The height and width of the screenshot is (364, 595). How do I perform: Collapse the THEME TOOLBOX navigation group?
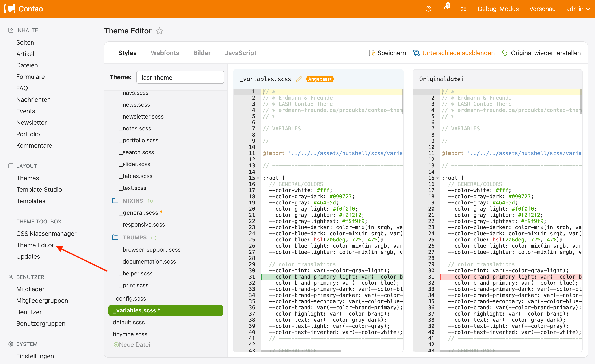tap(39, 221)
